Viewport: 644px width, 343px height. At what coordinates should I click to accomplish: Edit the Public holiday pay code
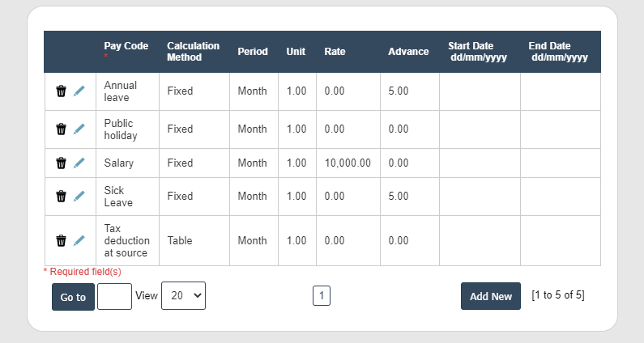[x=79, y=129]
